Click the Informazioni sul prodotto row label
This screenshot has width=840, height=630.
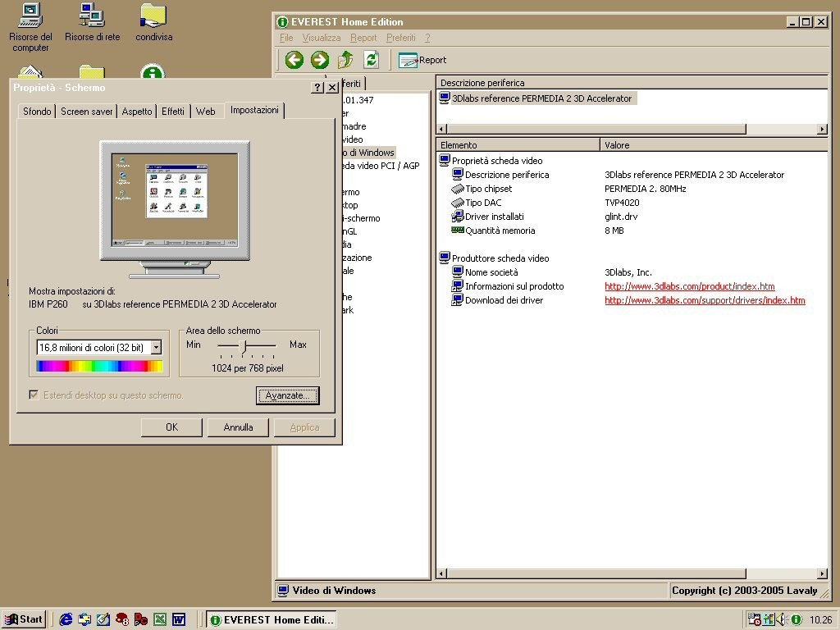point(514,286)
